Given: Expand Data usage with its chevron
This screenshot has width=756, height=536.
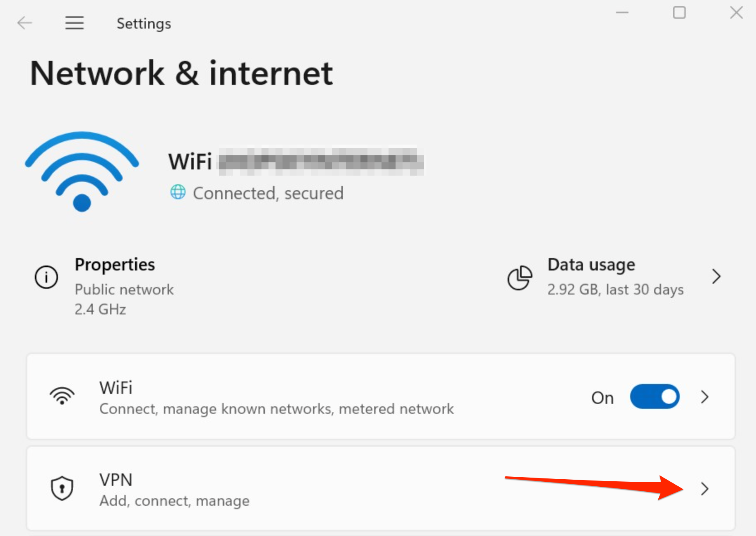Looking at the screenshot, I should (716, 276).
